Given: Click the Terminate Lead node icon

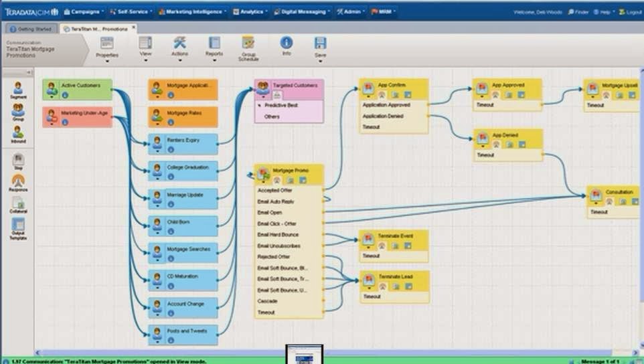Looking at the screenshot, I should click(x=369, y=279).
